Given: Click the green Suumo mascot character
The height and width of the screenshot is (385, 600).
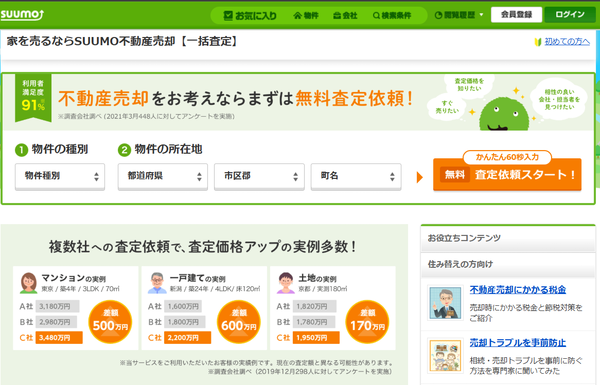Looking at the screenshot, I should pos(504,114).
